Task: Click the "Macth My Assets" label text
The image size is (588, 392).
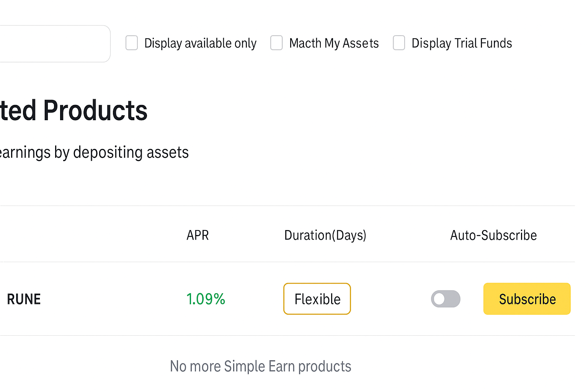Action: pyautogui.click(x=334, y=43)
